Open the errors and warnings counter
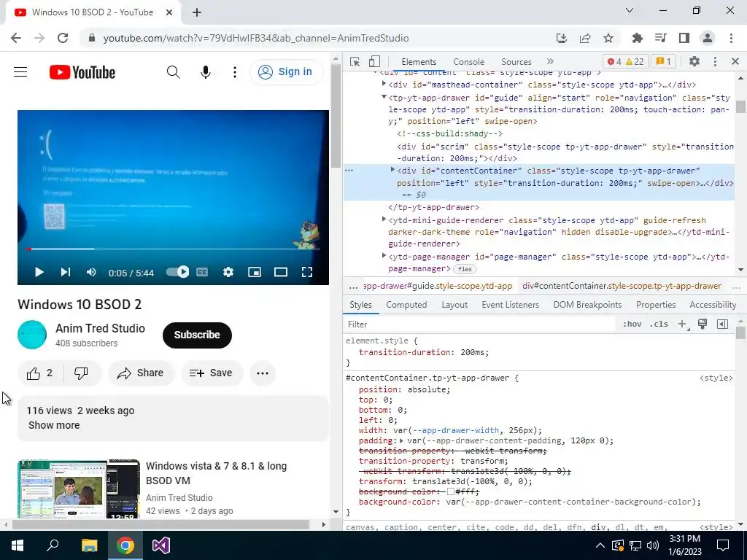 coord(625,61)
